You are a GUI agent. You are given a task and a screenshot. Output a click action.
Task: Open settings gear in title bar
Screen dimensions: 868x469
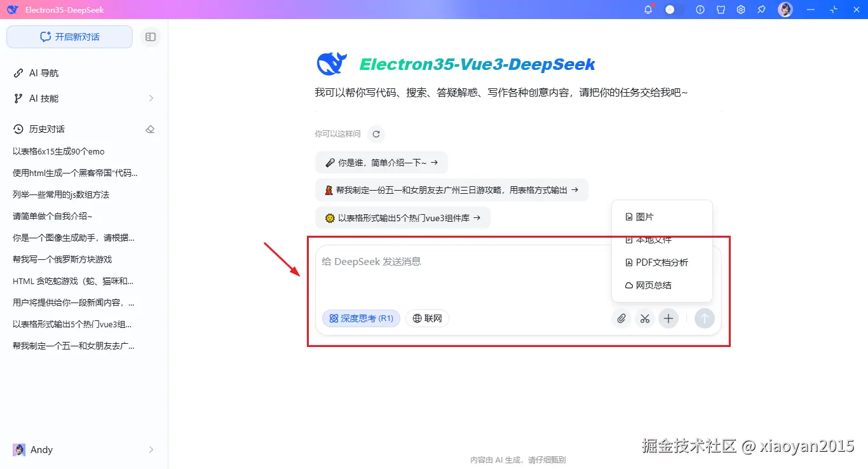tap(741, 10)
